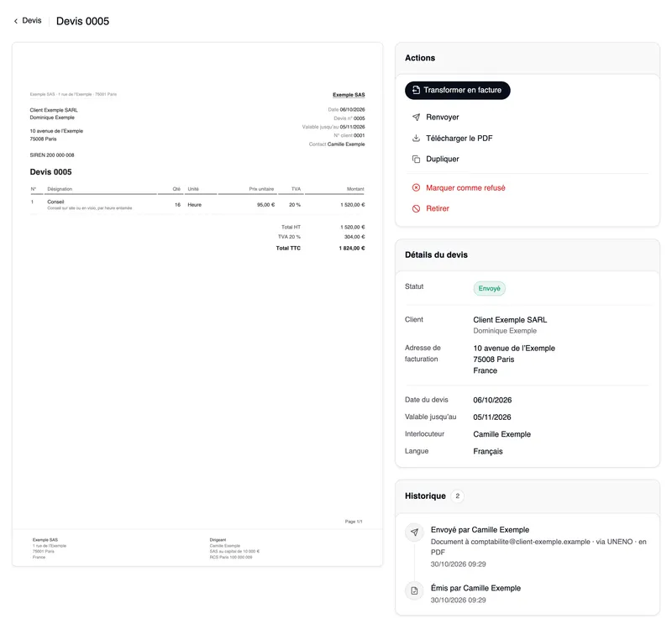Viewport: 672px width, 619px height.
Task: Click the Historique count badge 2
Action: 457,496
